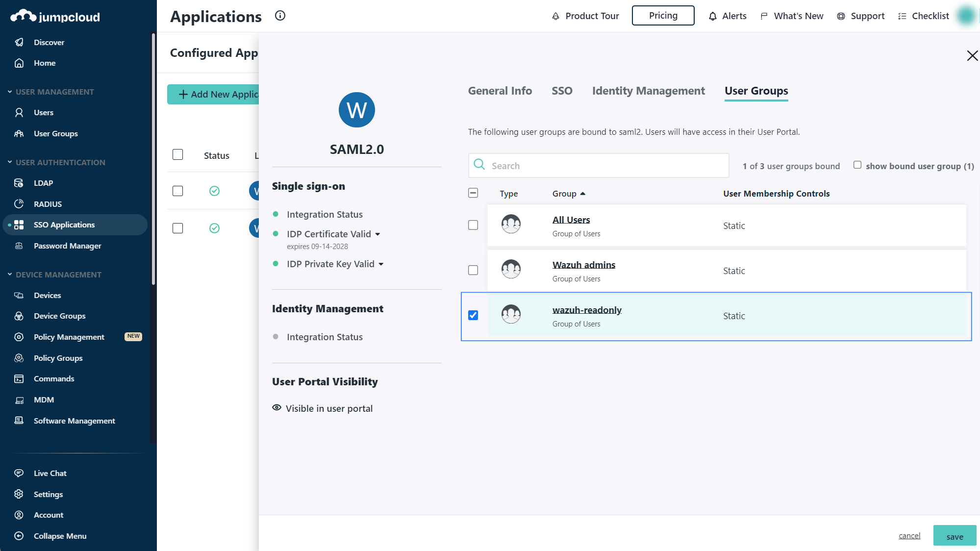Enable show bound user group checkbox

click(857, 165)
